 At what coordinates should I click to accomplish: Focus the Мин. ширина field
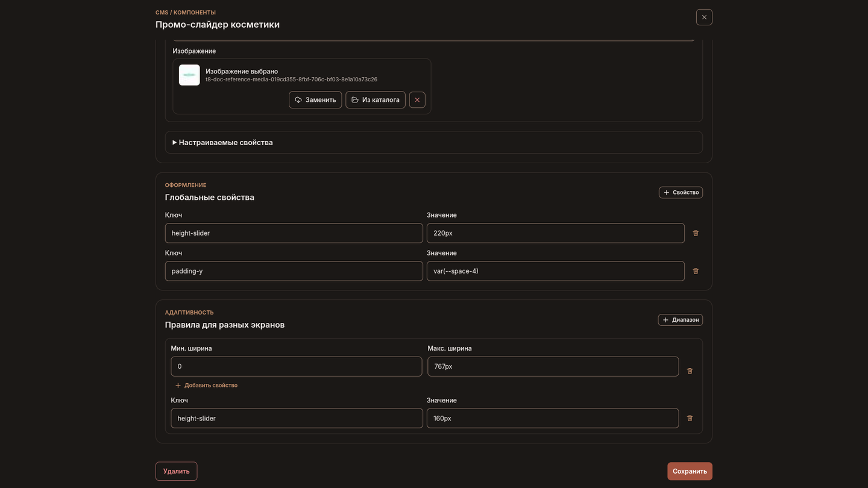click(x=297, y=366)
